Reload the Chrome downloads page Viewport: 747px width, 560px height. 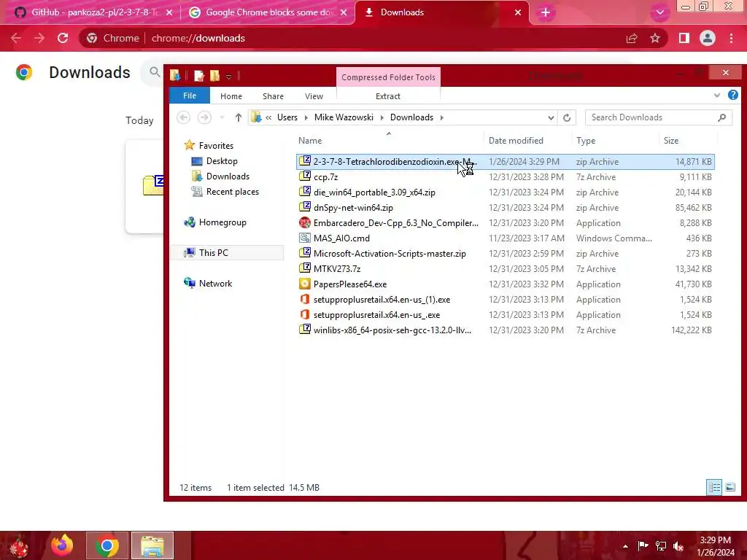click(x=63, y=38)
